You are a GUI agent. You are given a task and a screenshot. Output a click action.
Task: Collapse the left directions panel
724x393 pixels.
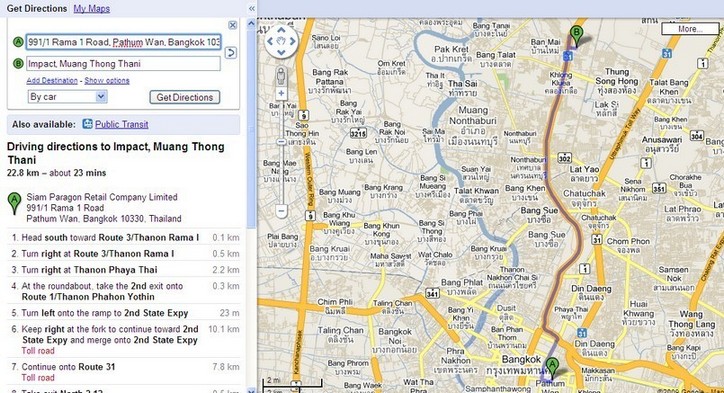pyautogui.click(x=251, y=8)
